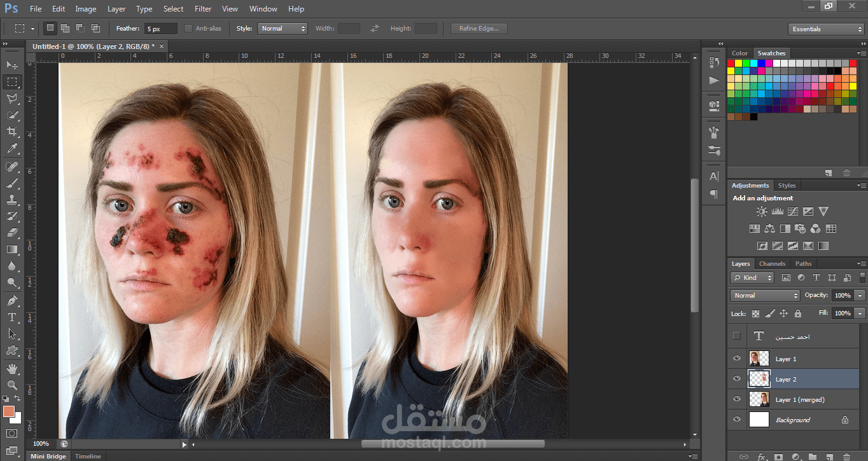This screenshot has width=868, height=461.
Task: Open the Filter menu
Action: (203, 9)
